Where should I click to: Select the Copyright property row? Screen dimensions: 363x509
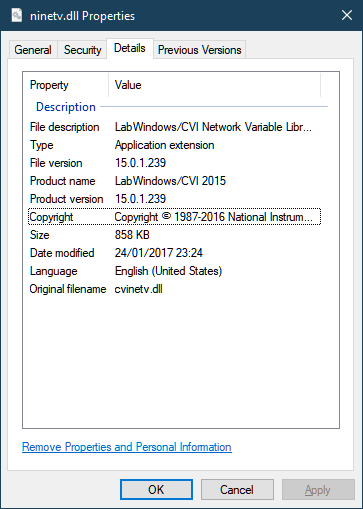tap(175, 217)
